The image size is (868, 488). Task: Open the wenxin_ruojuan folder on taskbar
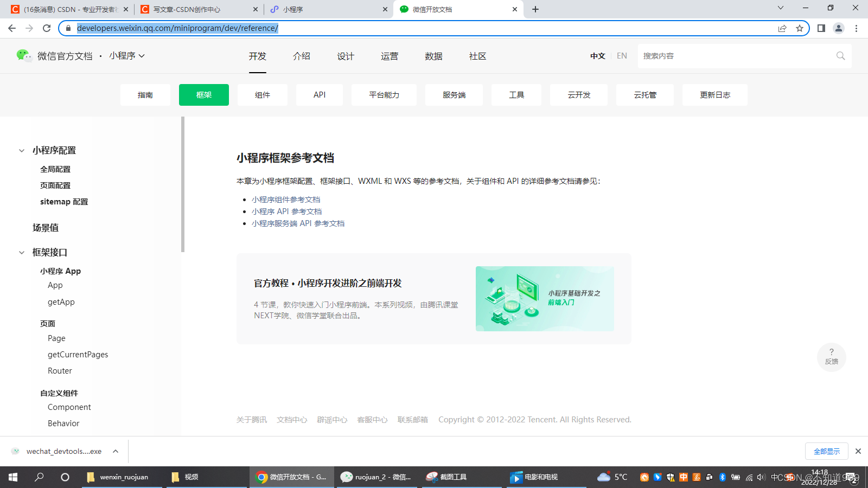point(122,477)
